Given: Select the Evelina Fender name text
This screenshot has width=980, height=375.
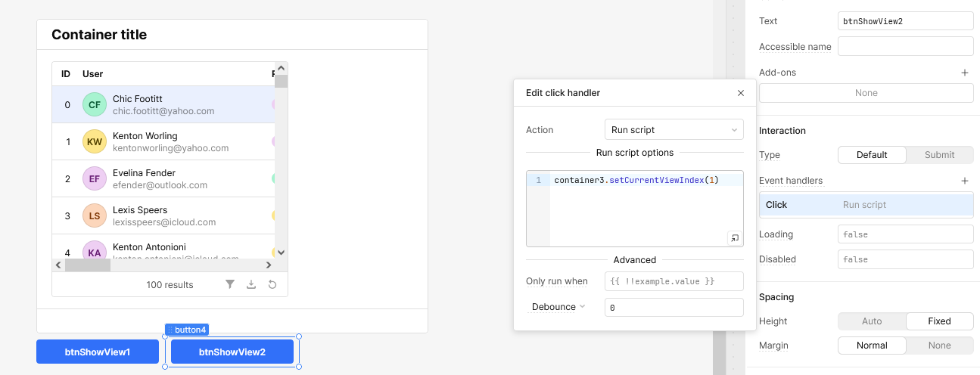Looking at the screenshot, I should coord(145,173).
